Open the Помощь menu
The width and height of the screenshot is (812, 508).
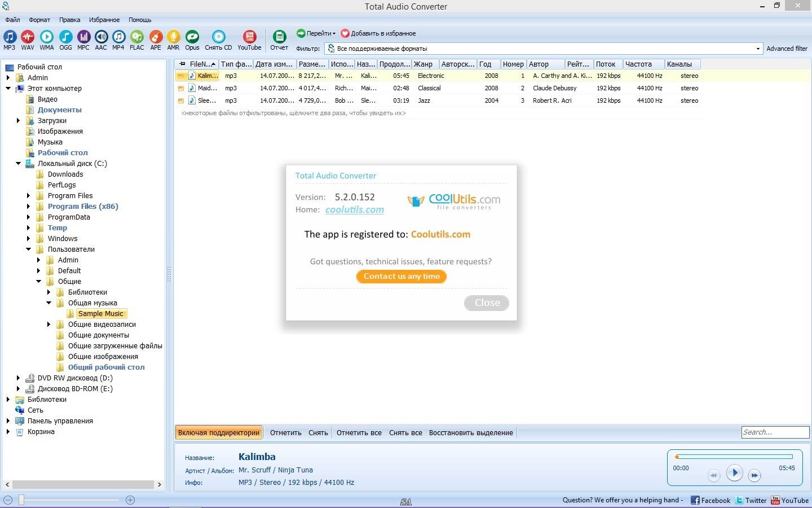139,20
